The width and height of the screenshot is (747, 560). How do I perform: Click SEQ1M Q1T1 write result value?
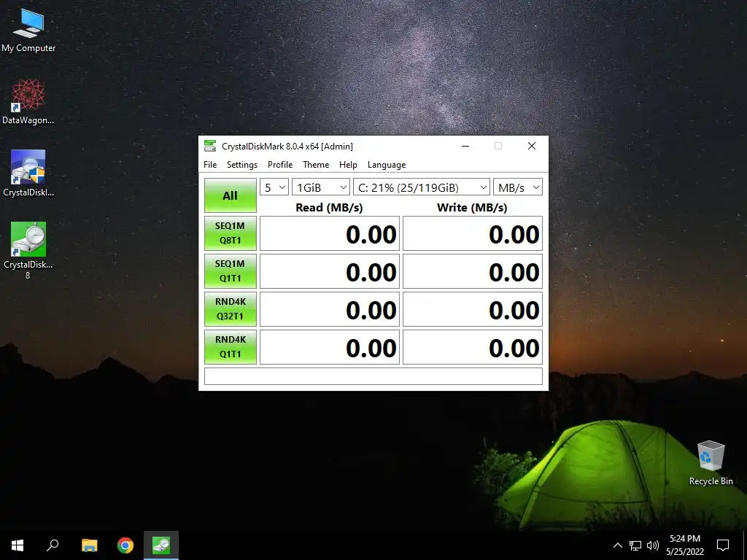[x=473, y=271]
